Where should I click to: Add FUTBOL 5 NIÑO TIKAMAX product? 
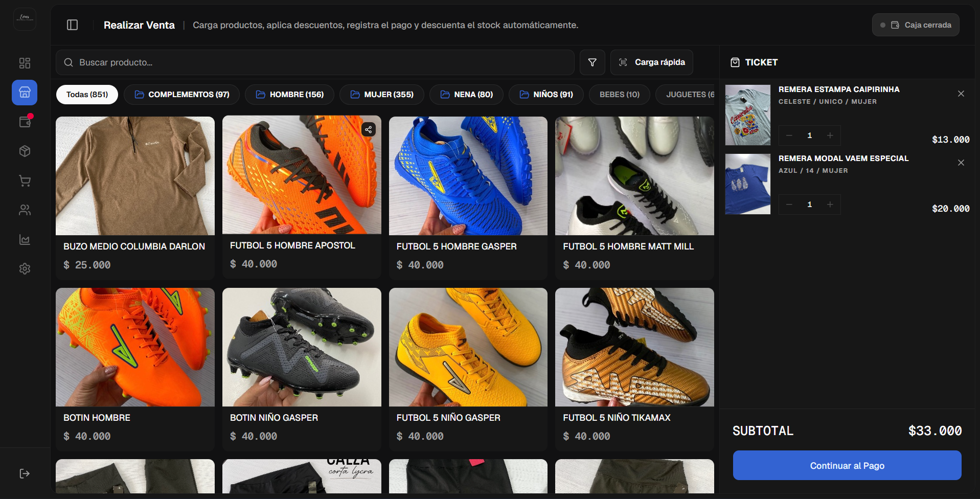634,369
